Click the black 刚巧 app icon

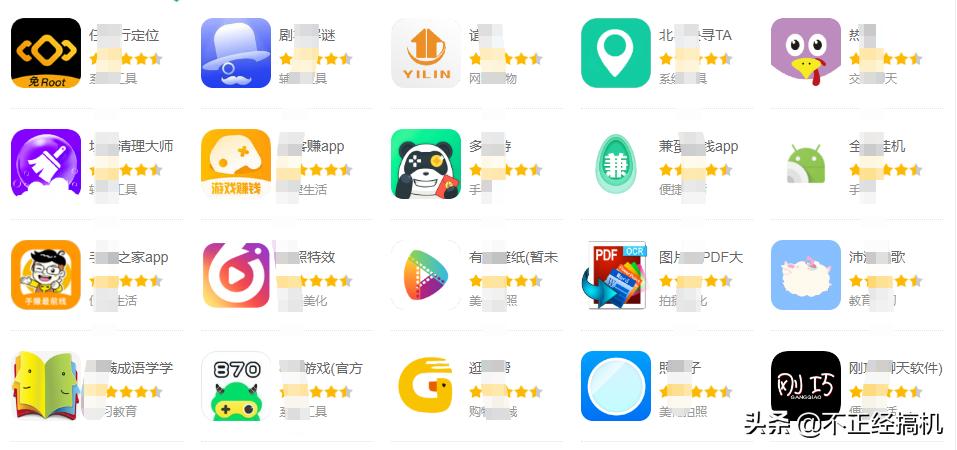point(806,386)
